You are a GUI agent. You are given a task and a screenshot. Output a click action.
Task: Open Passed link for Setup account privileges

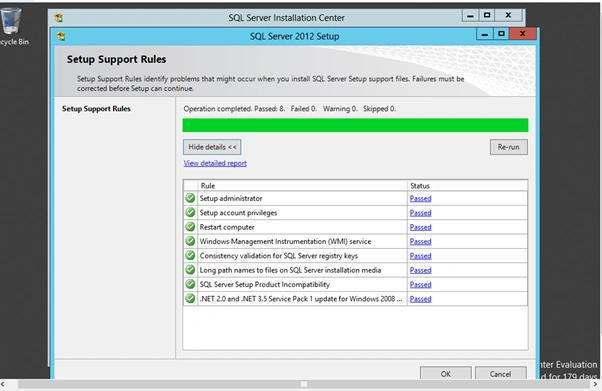(x=420, y=213)
